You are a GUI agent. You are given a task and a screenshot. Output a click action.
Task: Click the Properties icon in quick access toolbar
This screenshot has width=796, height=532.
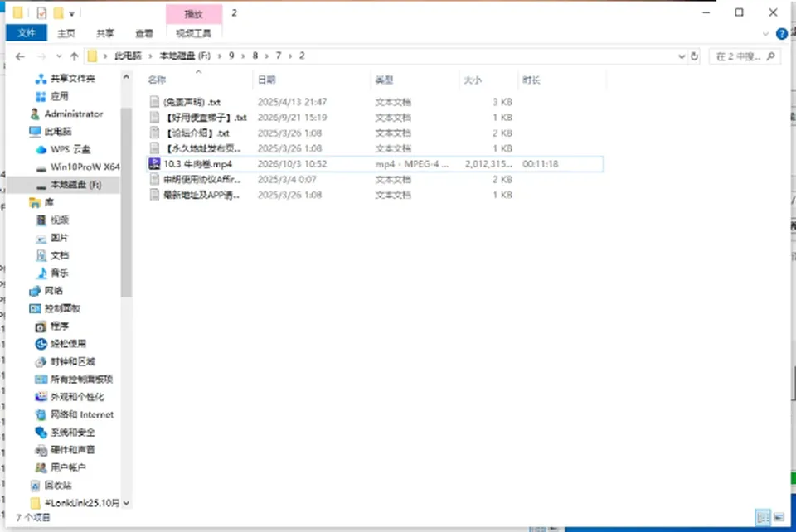point(41,12)
